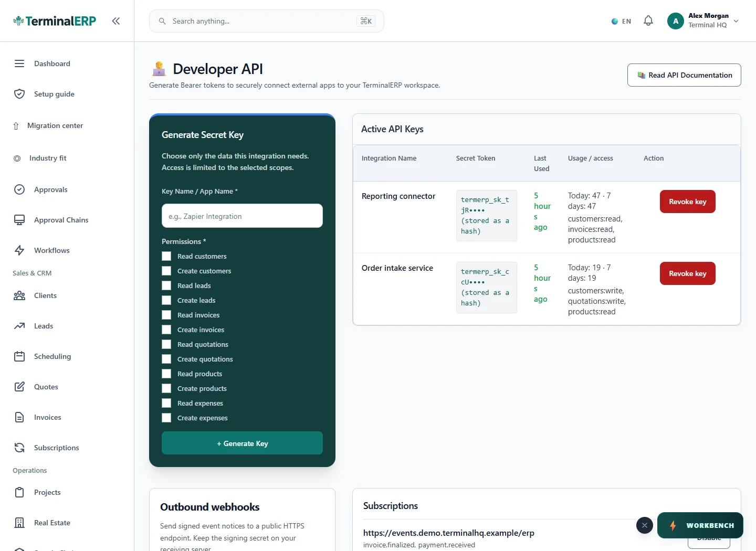Click the Generate Key button
756x551 pixels.
[242, 443]
